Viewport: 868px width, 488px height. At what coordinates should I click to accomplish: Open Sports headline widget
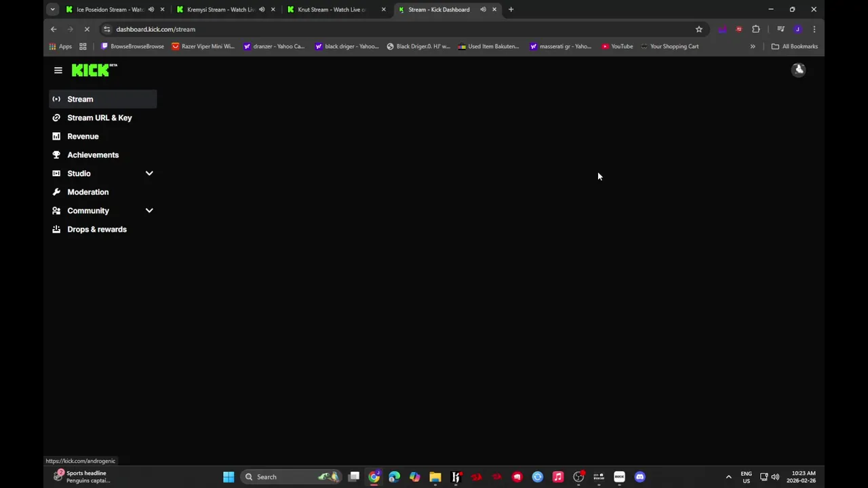click(81, 476)
